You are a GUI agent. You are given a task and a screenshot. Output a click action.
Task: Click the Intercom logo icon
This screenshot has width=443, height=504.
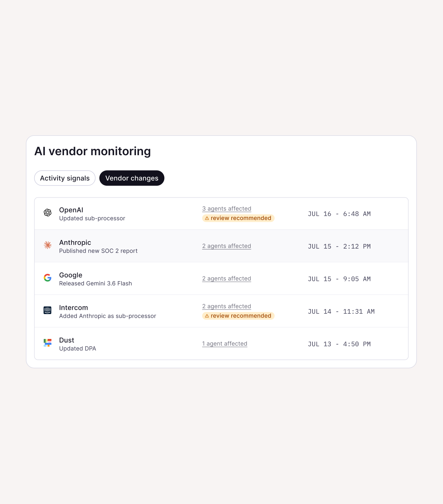(x=47, y=310)
